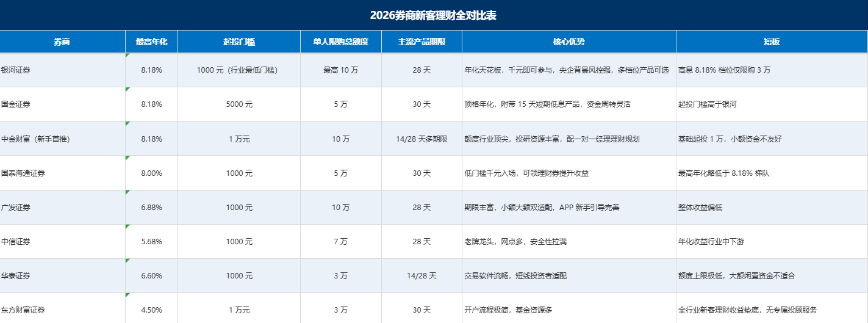Viewport: 868px width, 323px height.
Task: Select the table title 2026券商新客理财全对比表
Action: click(433, 15)
